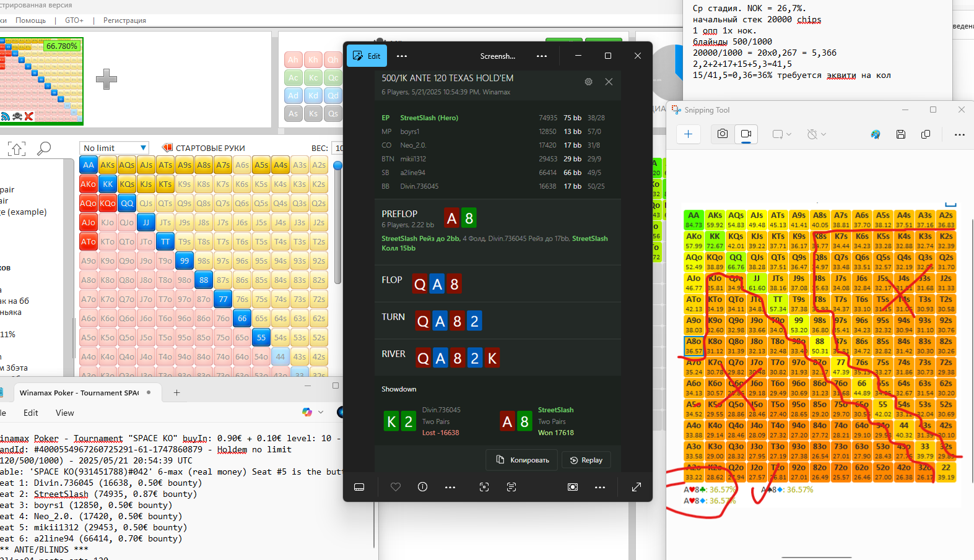The image size is (974, 560).
Task: Click the AA 84.73 cell in equity chart
Action: pyautogui.click(x=694, y=220)
